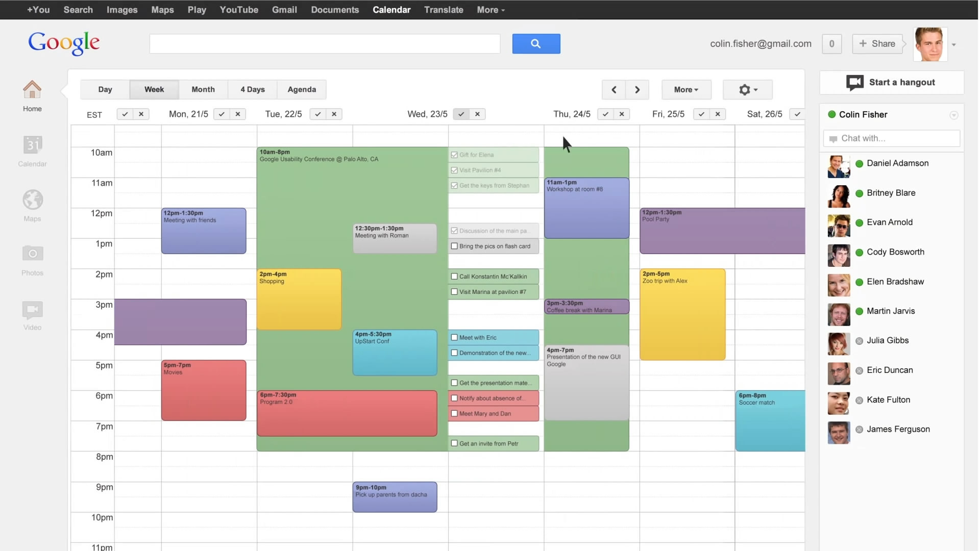This screenshot has width=980, height=551.
Task: Open the Soccer match 6pm-8pm event
Action: click(770, 421)
